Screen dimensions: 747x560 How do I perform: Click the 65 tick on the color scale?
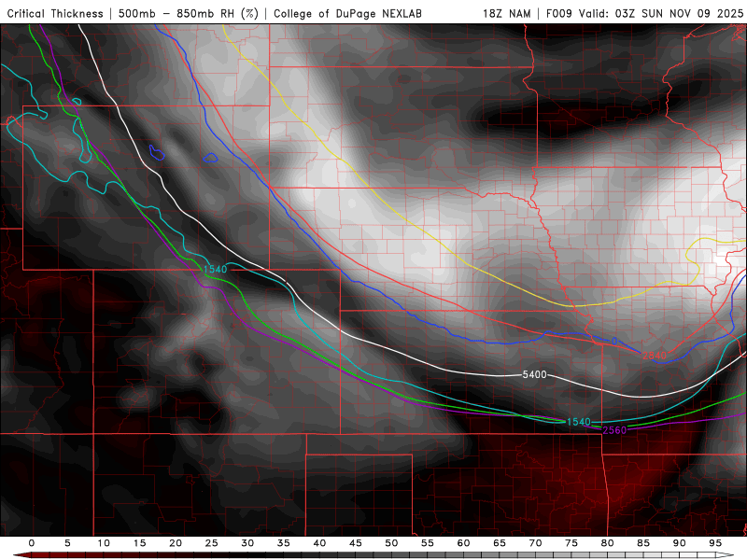coord(500,543)
